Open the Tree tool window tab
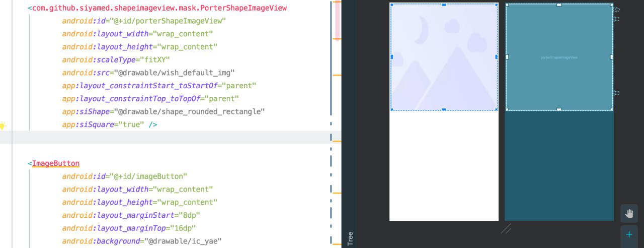Screen dimensions: 644x248 point(350,238)
